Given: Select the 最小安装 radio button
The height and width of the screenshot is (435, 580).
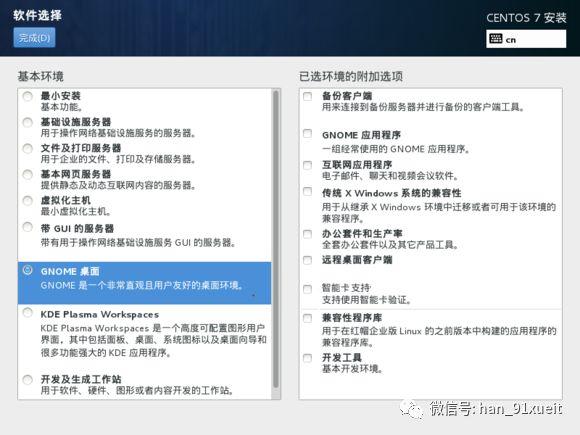Looking at the screenshot, I should 27,96.
